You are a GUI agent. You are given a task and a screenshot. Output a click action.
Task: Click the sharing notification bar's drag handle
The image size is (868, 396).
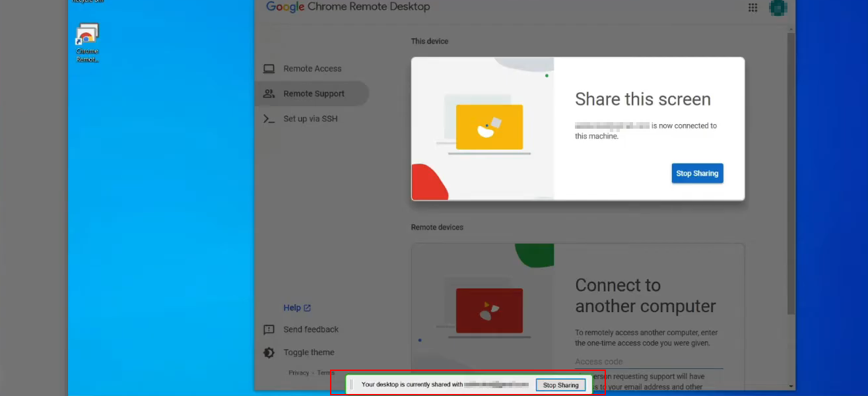[352, 385]
